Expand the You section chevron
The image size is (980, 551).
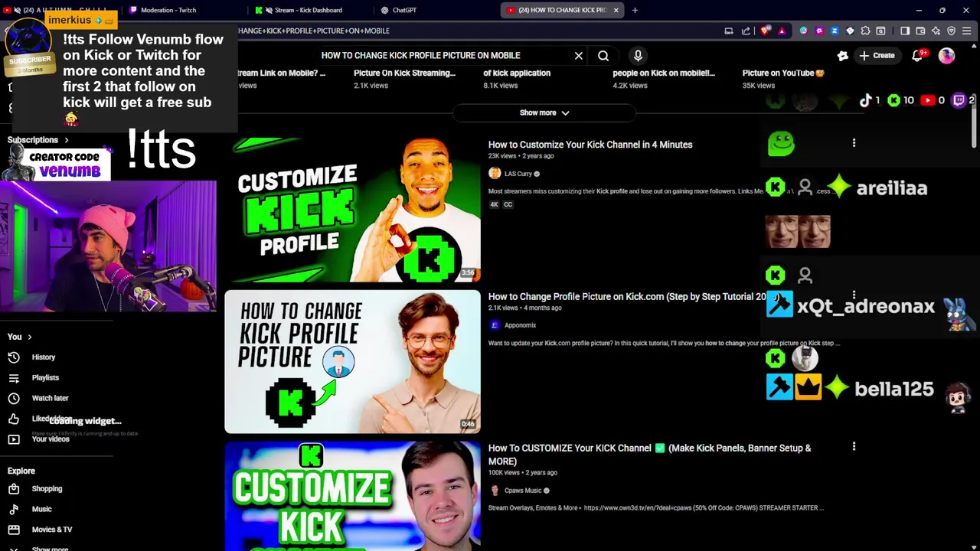click(30, 337)
